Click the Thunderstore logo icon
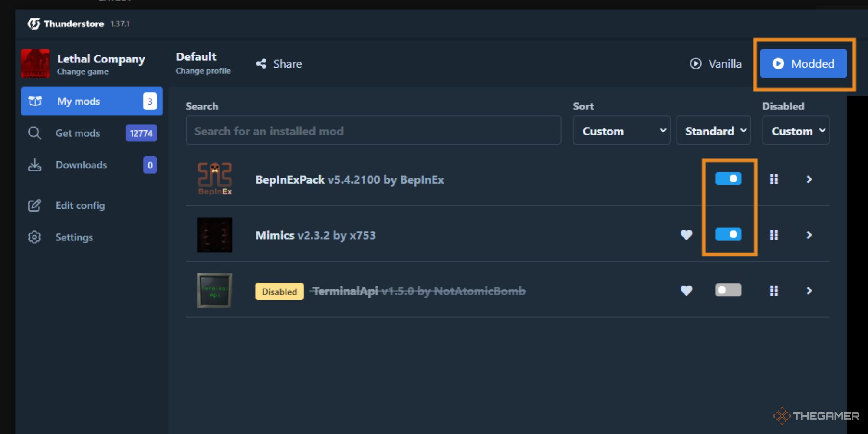The image size is (868, 434). coord(34,23)
